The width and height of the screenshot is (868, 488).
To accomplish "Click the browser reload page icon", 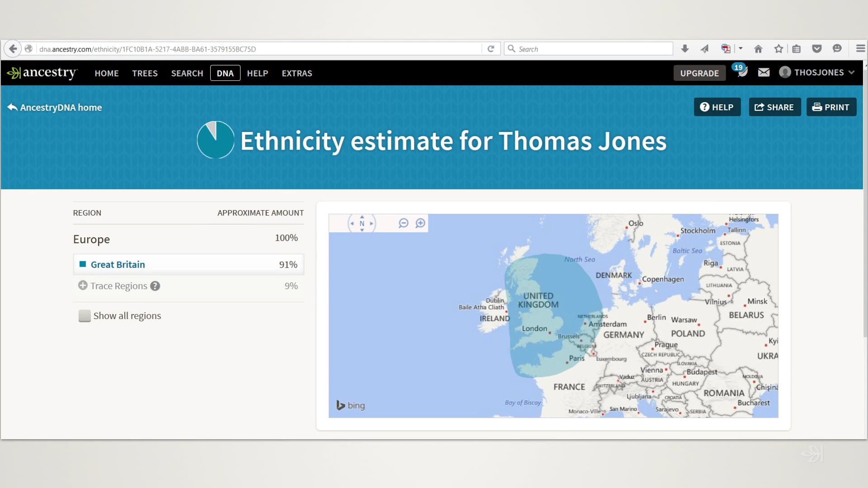I will 491,48.
